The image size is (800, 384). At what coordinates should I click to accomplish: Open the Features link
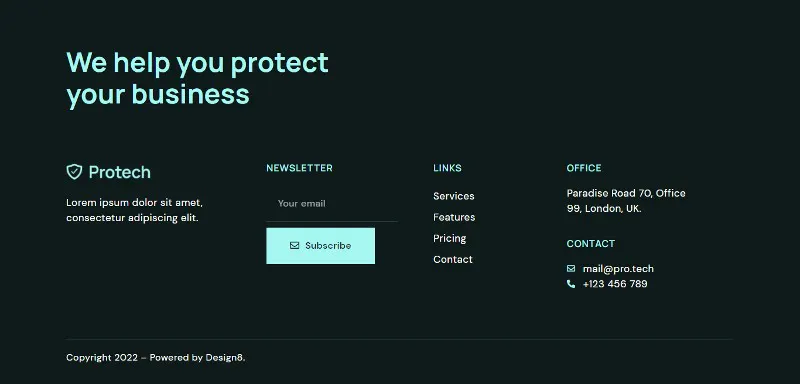pos(454,217)
